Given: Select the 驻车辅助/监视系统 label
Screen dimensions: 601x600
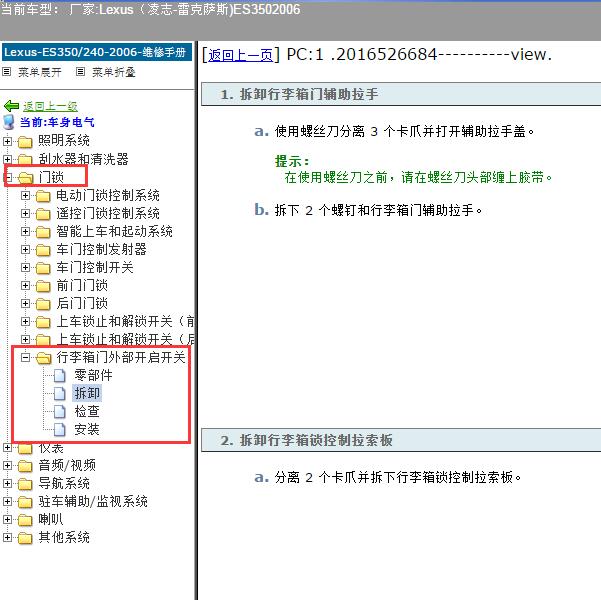Looking at the screenshot, I should tap(93, 501).
